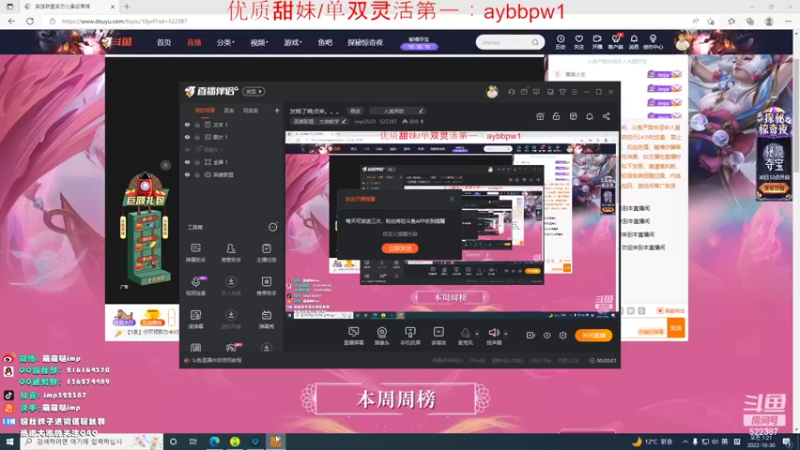Open 创作中心 icon on Douyu site
This screenshot has width=800, height=450.
pyautogui.click(x=653, y=42)
